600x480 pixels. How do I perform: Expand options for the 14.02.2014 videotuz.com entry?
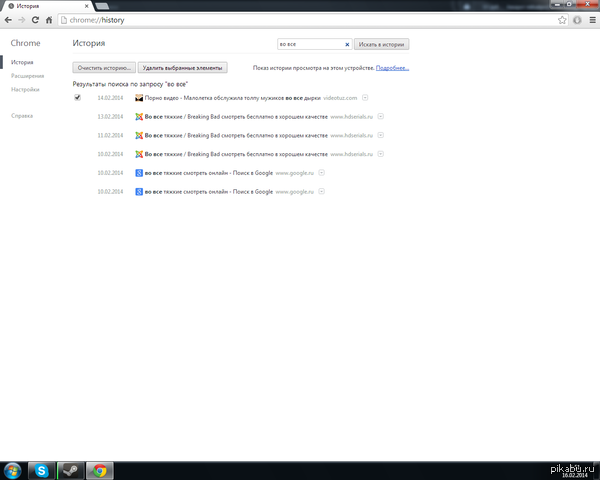pos(365,98)
